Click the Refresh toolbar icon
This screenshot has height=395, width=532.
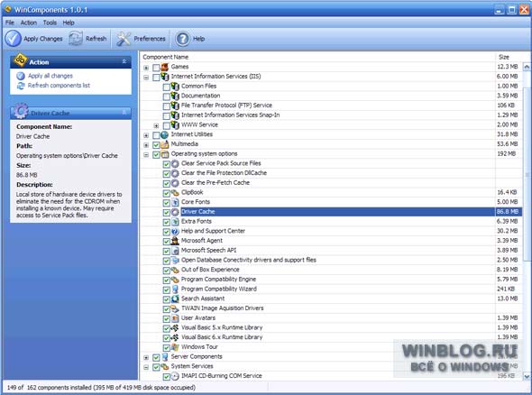pyautogui.click(x=76, y=39)
